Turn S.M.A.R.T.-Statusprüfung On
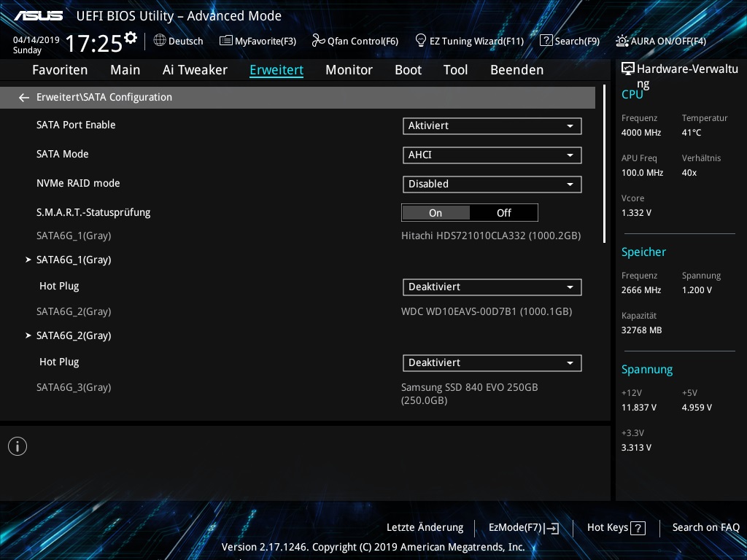 [436, 213]
